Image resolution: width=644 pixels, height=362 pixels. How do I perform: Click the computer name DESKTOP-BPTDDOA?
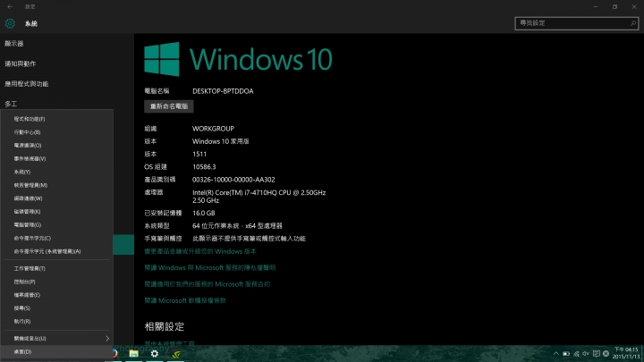coord(223,91)
